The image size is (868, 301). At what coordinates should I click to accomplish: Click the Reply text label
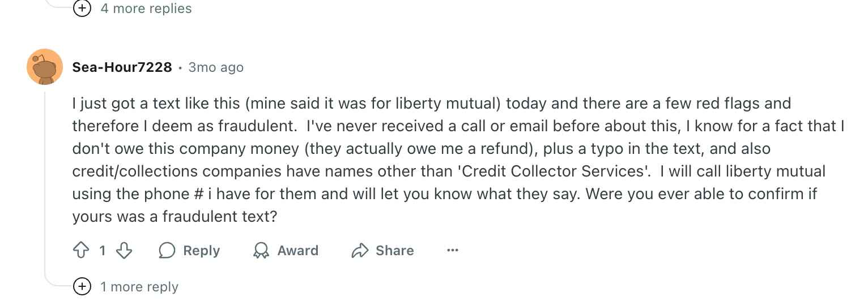[201, 251]
